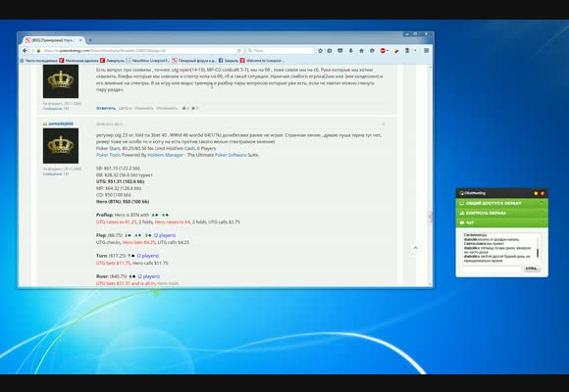Click the chat message input field
This screenshot has width=569, height=392.
tap(491, 269)
